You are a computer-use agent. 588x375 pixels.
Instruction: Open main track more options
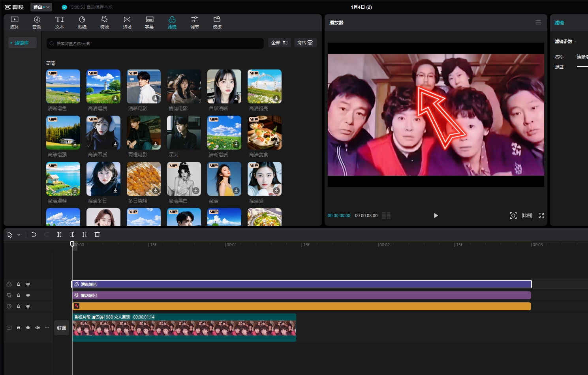(x=47, y=328)
